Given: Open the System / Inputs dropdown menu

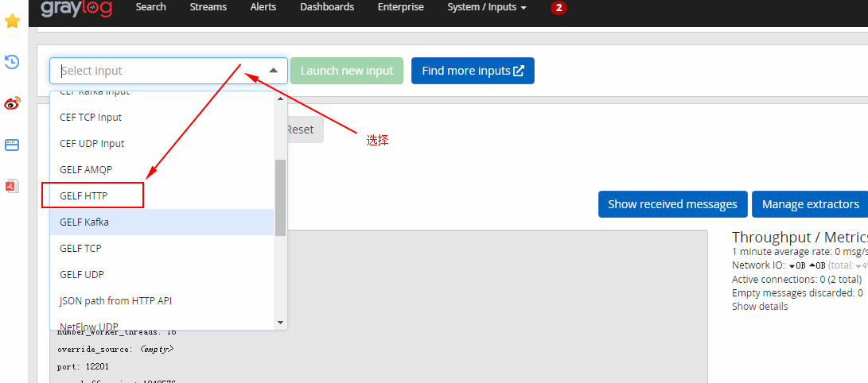Looking at the screenshot, I should pos(487,7).
